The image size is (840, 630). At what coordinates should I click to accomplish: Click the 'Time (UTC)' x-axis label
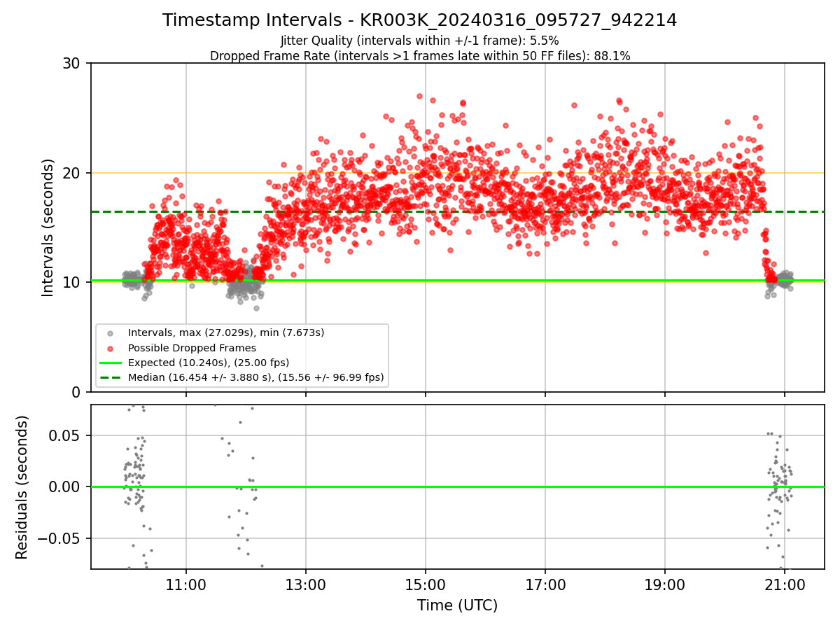pyautogui.click(x=457, y=605)
